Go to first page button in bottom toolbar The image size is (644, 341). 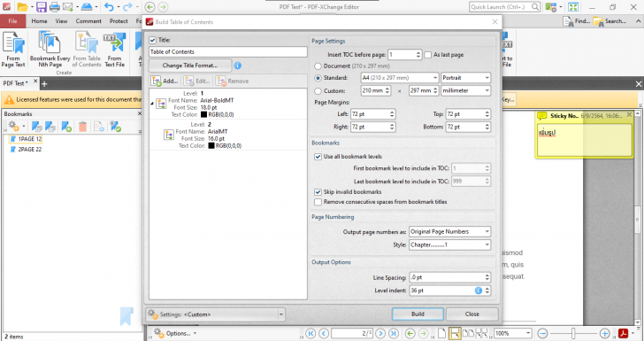point(310,333)
